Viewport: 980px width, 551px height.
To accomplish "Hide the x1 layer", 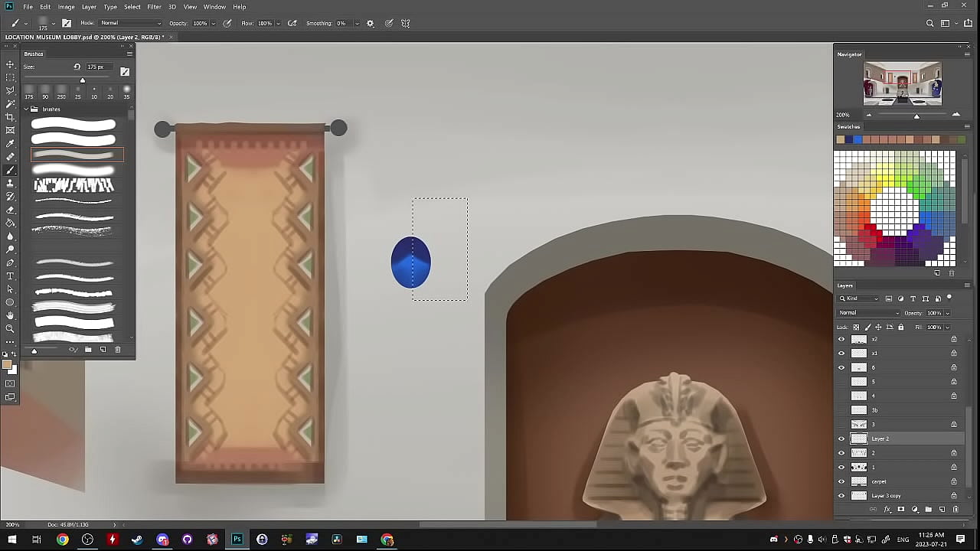I will point(841,354).
